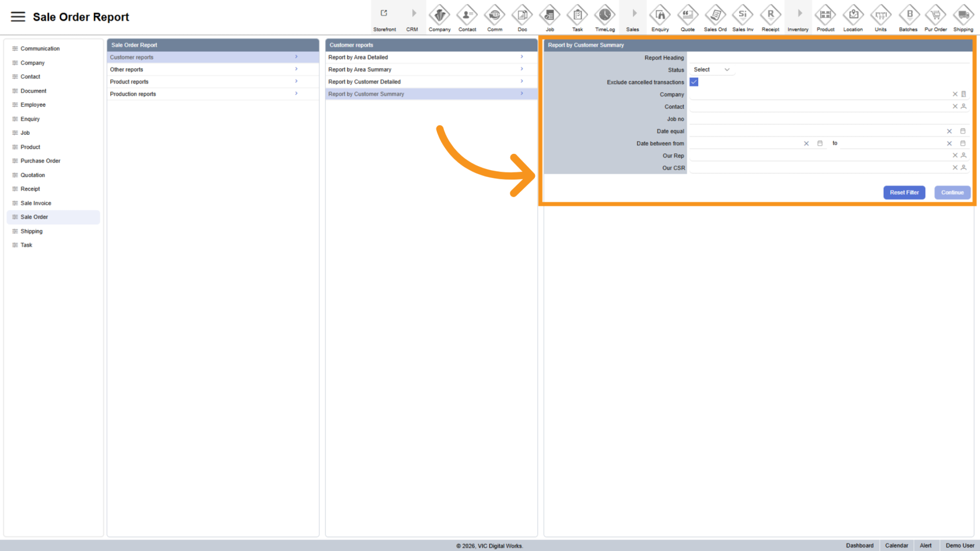The height and width of the screenshot is (551, 980).
Task: Uncheck Exclude cancelled transactions checkbox
Action: pos(694,82)
